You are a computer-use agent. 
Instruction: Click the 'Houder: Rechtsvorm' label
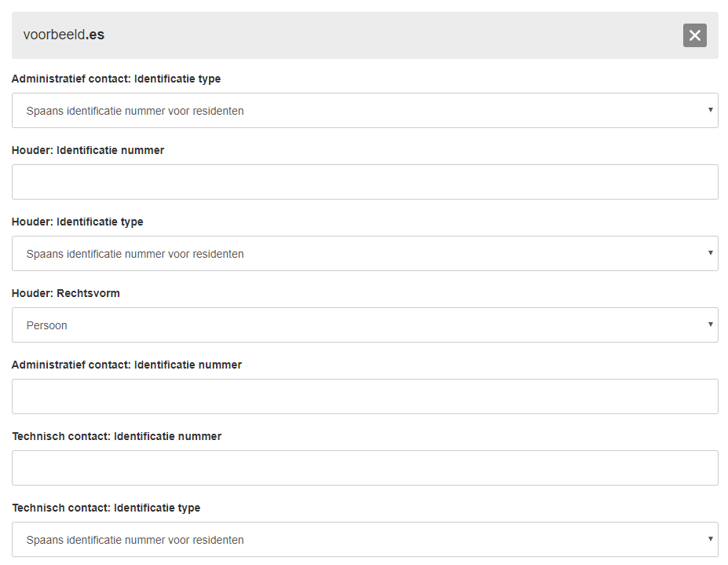[x=66, y=293]
